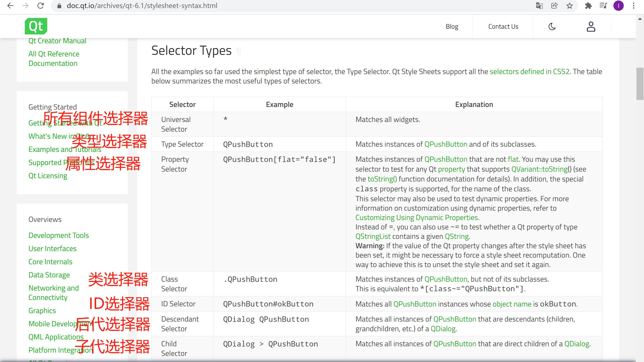
Task: Open the media control icon
Action: (x=603, y=5)
